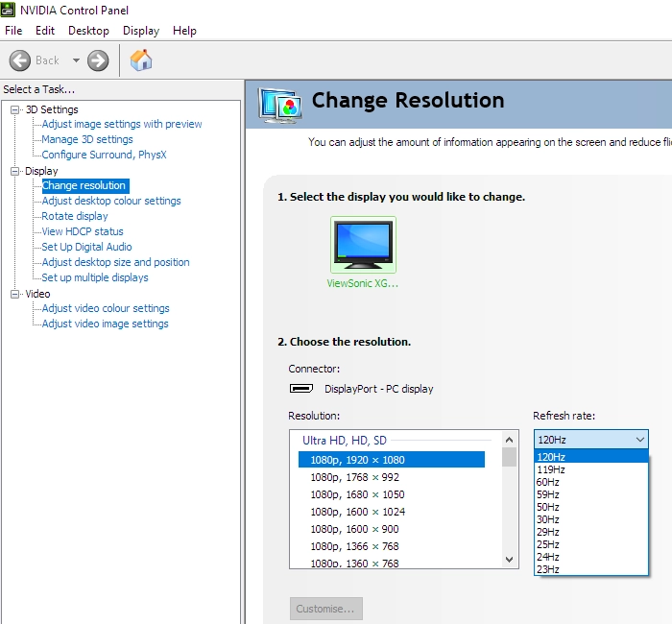Viewport: 672px width, 624px height.
Task: Open Adjust video image settings
Action: [x=105, y=324]
